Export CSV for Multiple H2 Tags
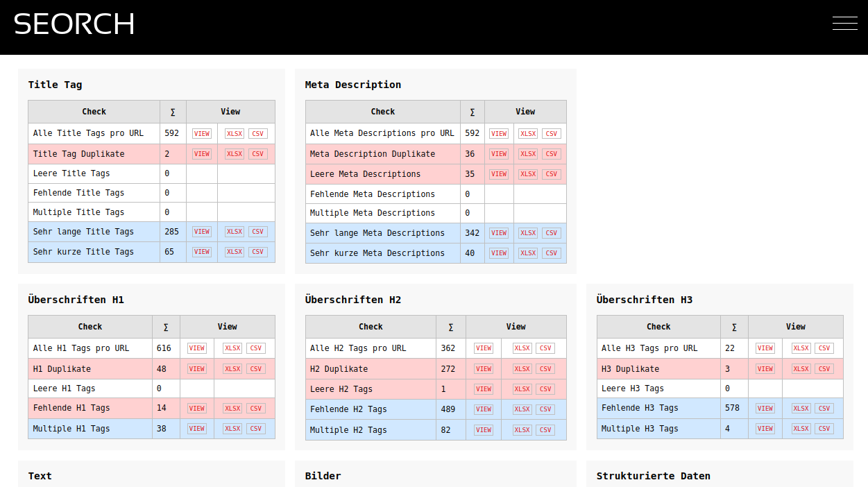The width and height of the screenshot is (868, 487). click(x=545, y=430)
